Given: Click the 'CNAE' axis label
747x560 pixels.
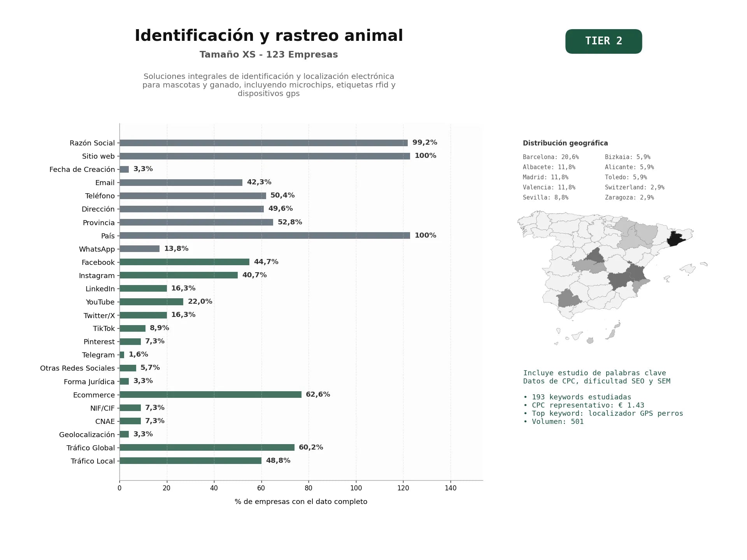Looking at the screenshot, I should coord(105,422).
